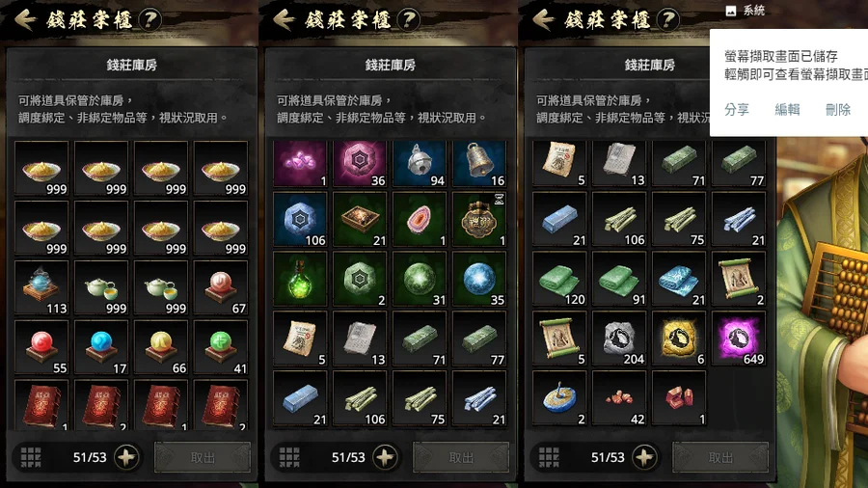
Task: Select the golden ring item with count 6
Action: 679,339
